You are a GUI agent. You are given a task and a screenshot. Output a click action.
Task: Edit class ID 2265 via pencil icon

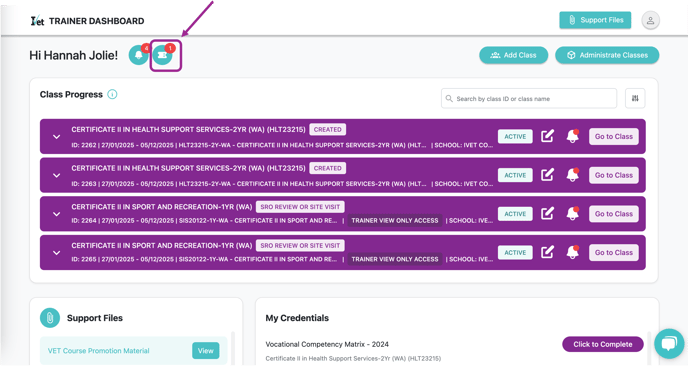tap(547, 252)
